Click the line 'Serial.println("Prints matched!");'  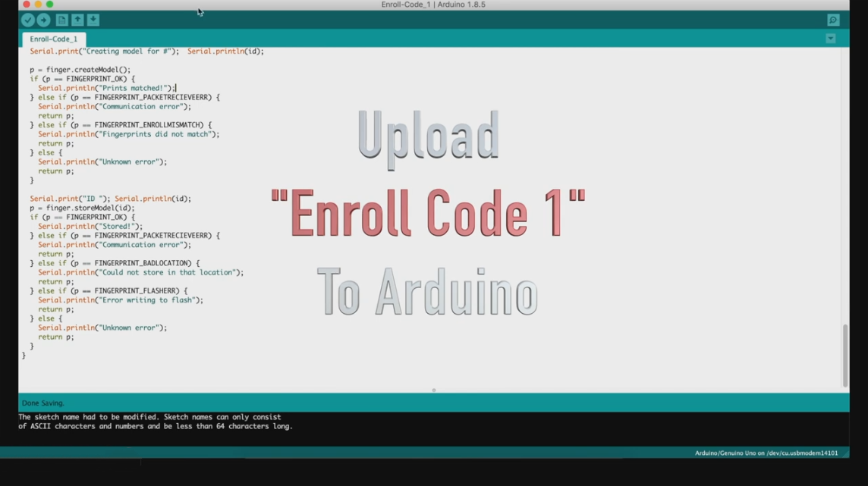pyautogui.click(x=106, y=88)
